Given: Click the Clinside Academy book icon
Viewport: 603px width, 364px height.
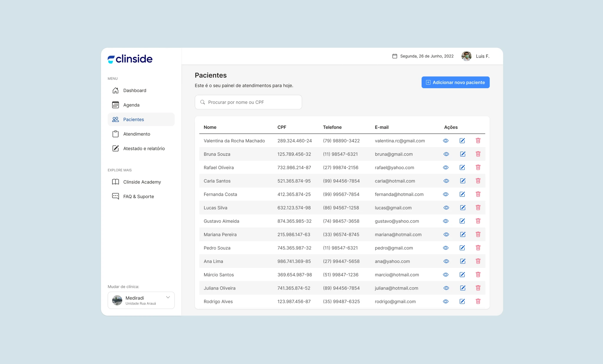Looking at the screenshot, I should pos(116,182).
